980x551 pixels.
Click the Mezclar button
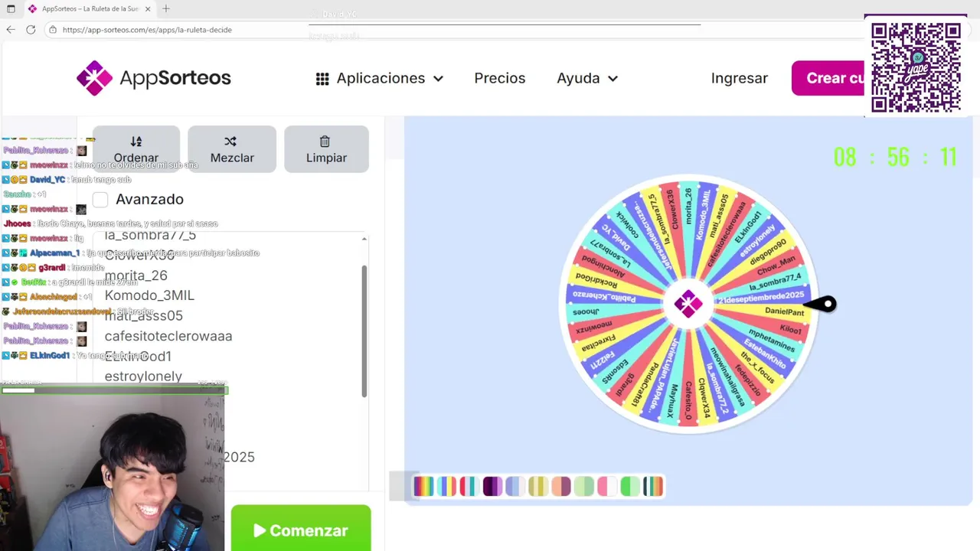(x=232, y=149)
